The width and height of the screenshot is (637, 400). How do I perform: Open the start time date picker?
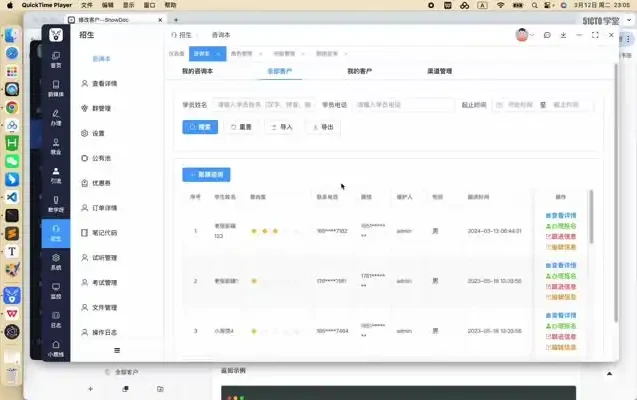[514, 104]
